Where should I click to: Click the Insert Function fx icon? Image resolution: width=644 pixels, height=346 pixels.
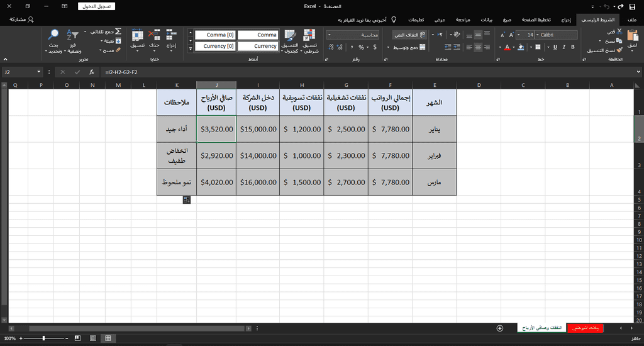click(91, 72)
